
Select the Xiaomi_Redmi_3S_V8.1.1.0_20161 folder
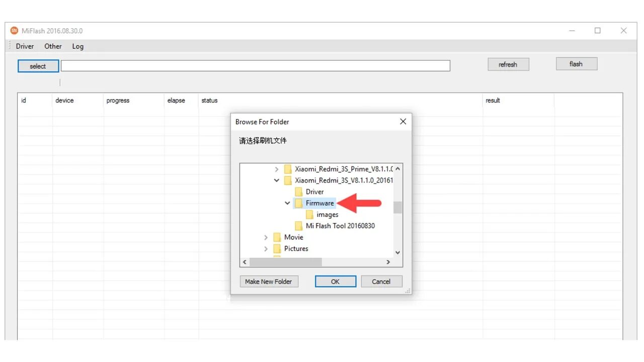pos(344,180)
